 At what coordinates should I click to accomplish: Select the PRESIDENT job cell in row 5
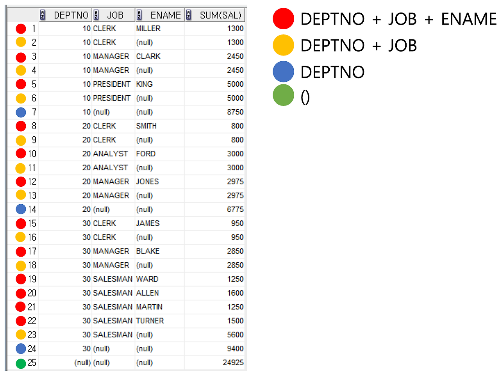coord(111,84)
